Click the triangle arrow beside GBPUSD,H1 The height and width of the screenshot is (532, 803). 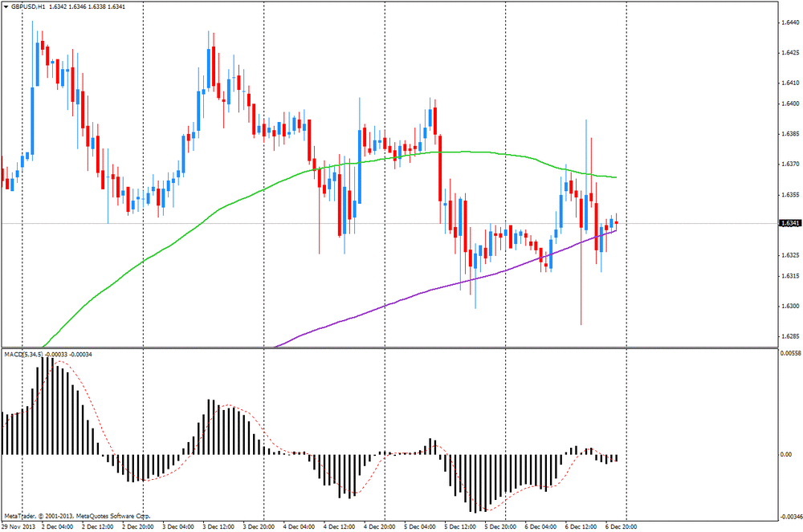6,5
